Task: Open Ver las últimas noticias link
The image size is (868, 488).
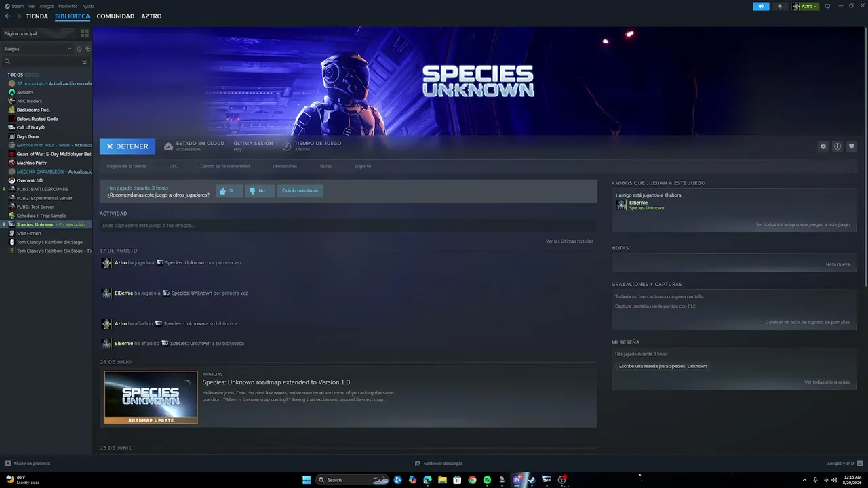Action: pyautogui.click(x=570, y=241)
